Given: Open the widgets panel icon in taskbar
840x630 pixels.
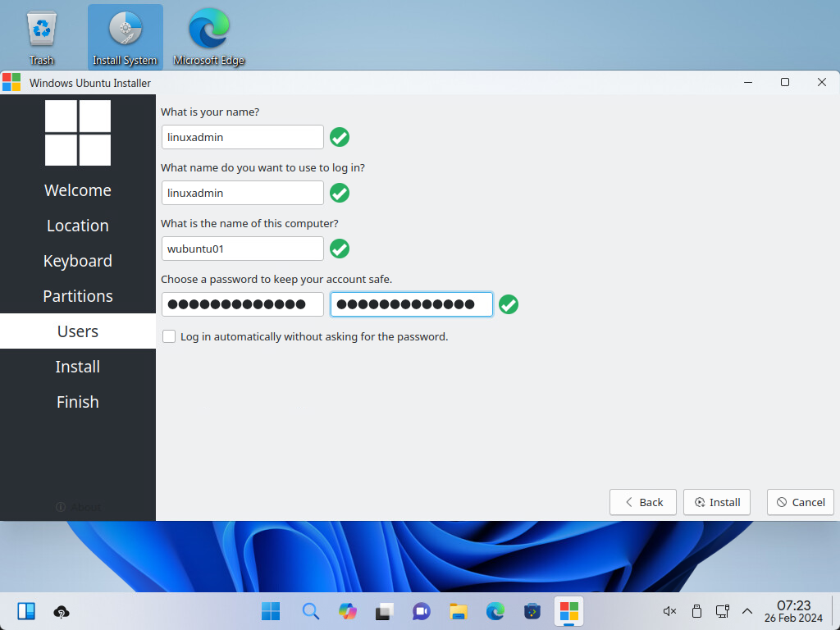Looking at the screenshot, I should coord(26,611).
